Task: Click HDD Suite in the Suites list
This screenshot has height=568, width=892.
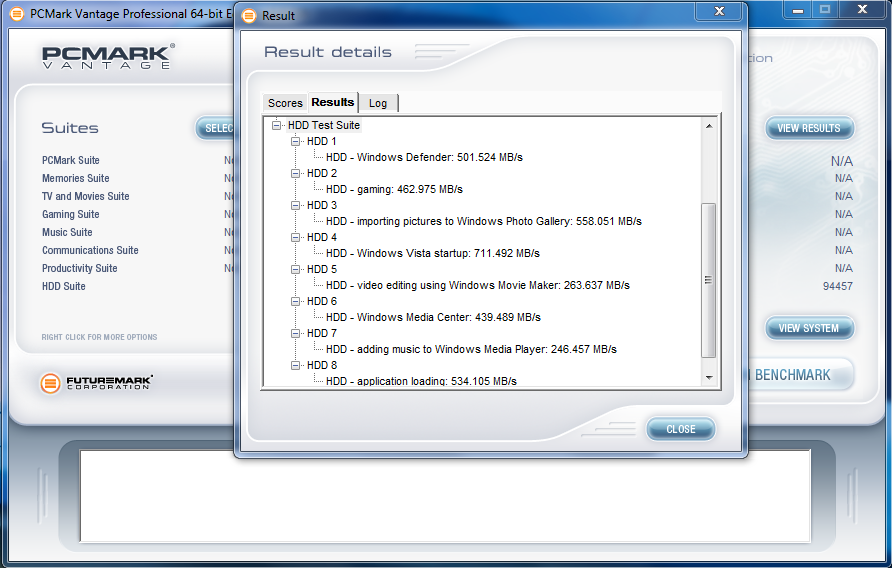Action: (x=64, y=286)
